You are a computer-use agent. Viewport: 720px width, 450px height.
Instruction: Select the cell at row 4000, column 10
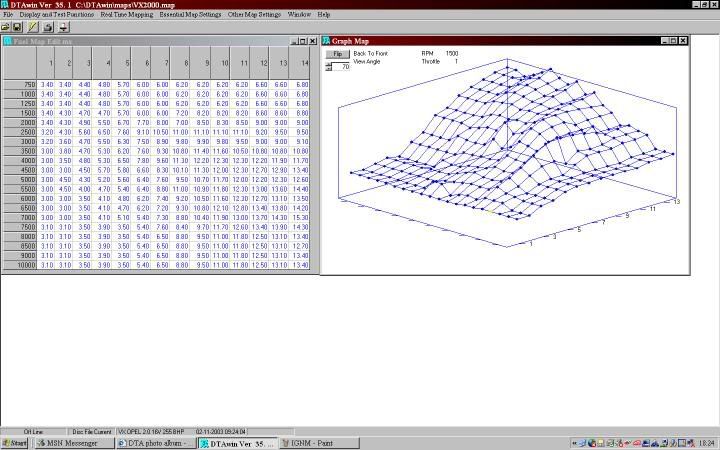pyautogui.click(x=220, y=161)
